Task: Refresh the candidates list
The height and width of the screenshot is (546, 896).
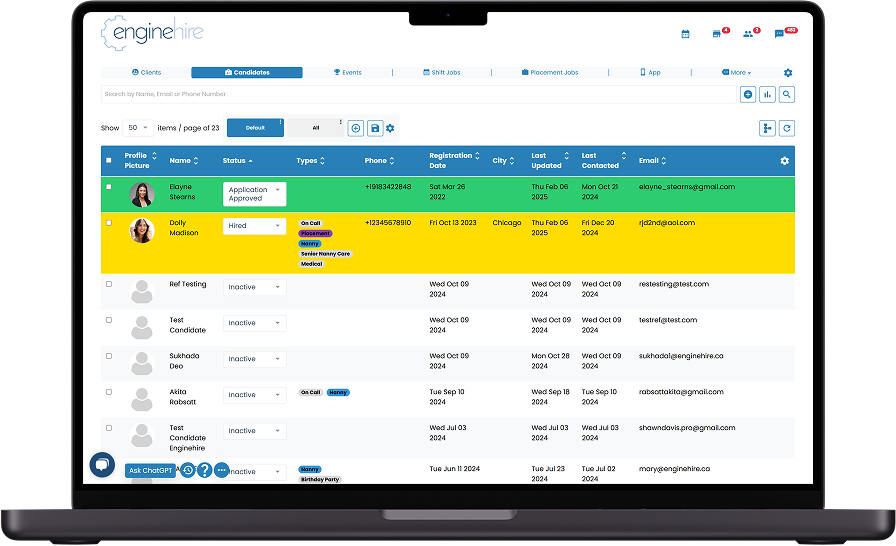Action: coord(787,129)
